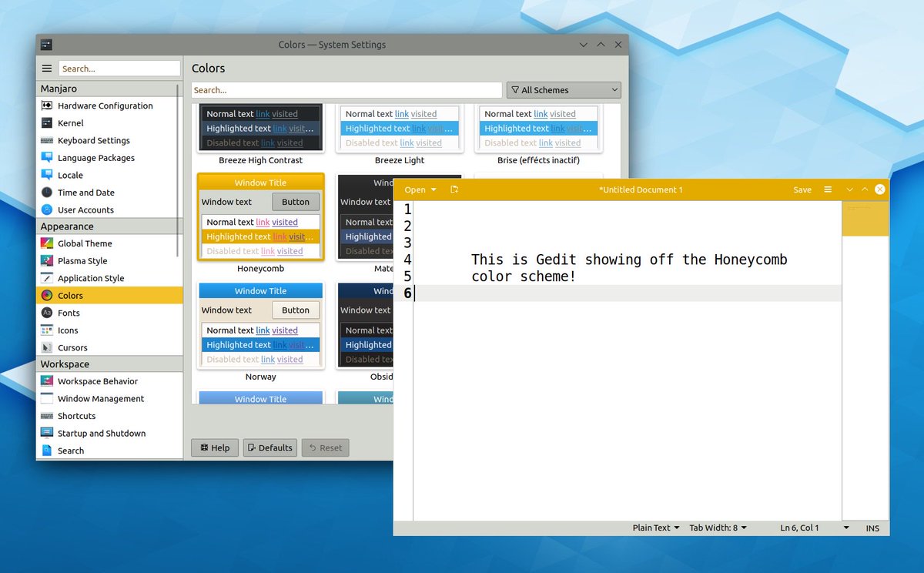Click the Search icon in sidebar list

(x=47, y=451)
